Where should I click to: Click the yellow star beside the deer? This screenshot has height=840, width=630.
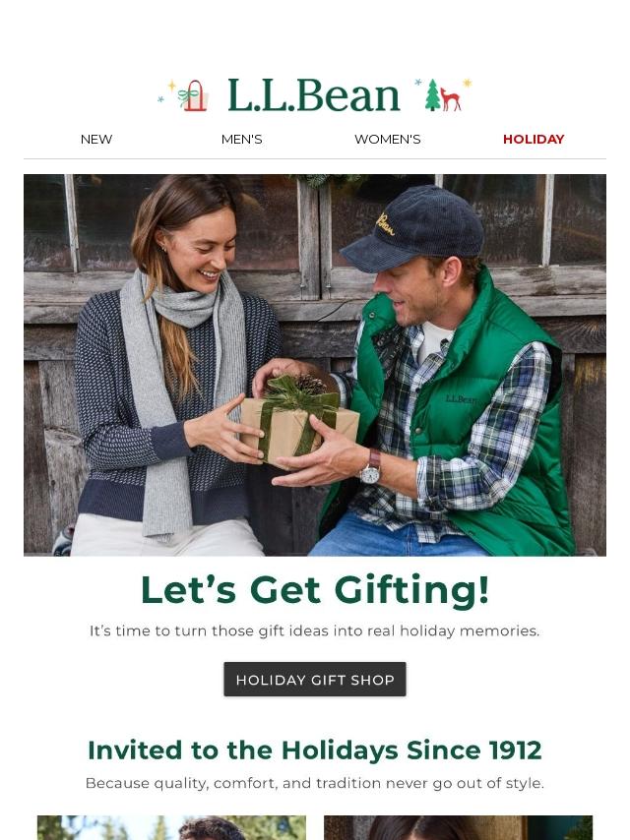pos(467,83)
